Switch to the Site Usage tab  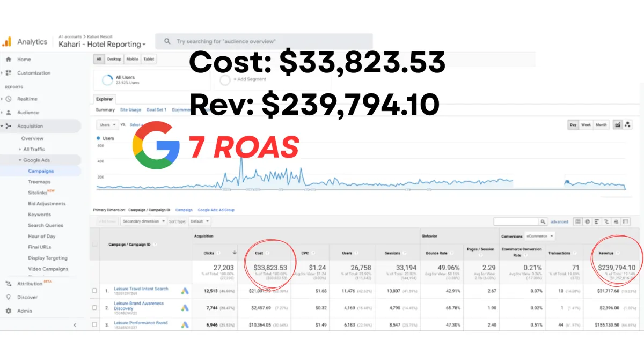tap(130, 110)
